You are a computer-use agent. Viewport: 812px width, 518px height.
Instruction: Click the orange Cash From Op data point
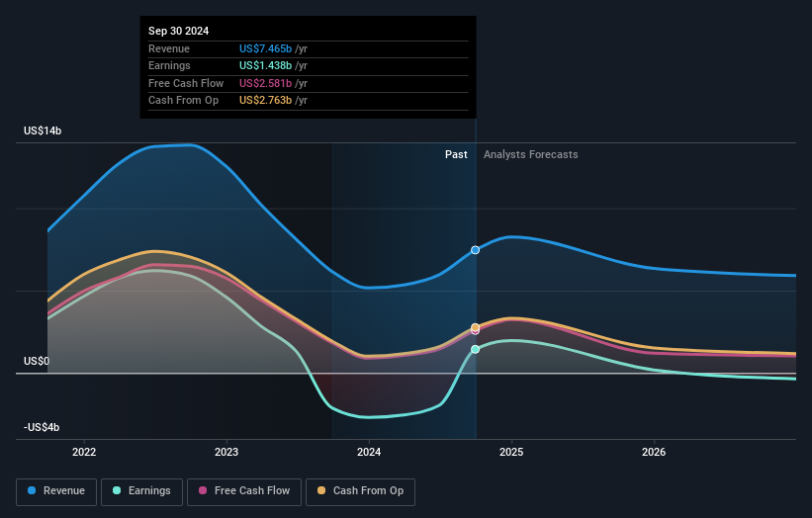pos(475,327)
